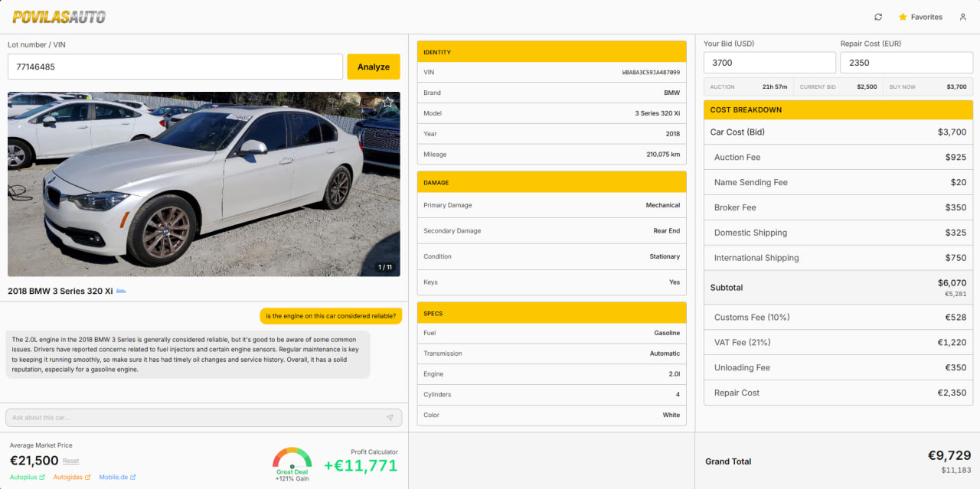Click the Cost Breakdown header
This screenshot has width=980, height=489.
pos(838,109)
